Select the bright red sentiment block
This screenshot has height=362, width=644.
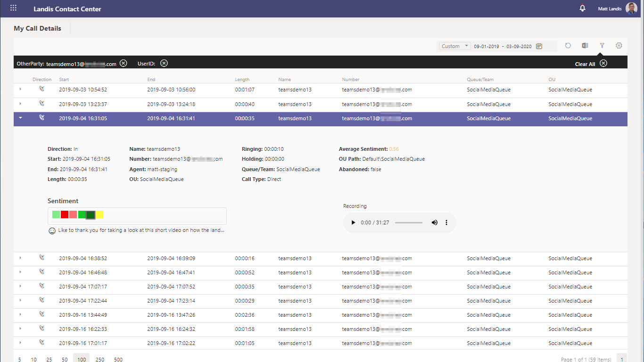(x=65, y=214)
